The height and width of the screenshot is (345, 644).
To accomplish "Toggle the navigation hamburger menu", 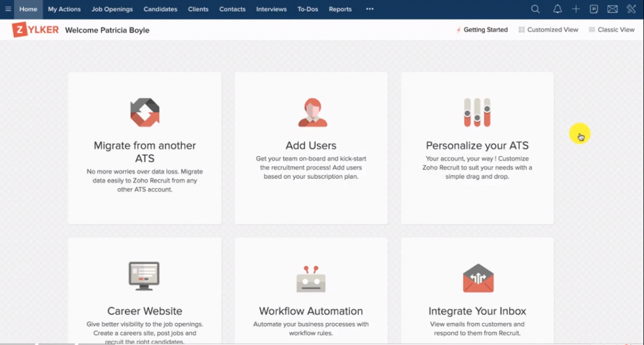I will tap(8, 9).
